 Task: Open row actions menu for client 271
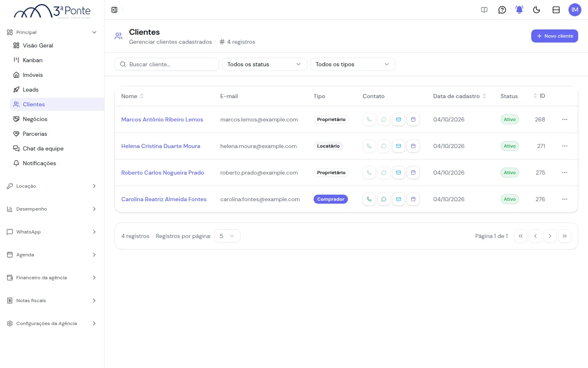565,146
